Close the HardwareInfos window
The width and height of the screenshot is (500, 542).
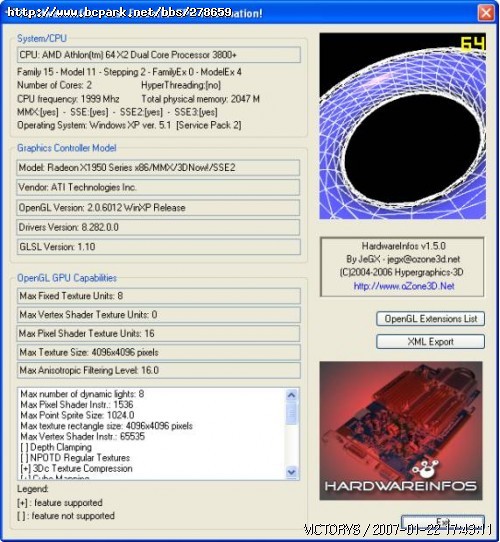[486, 13]
